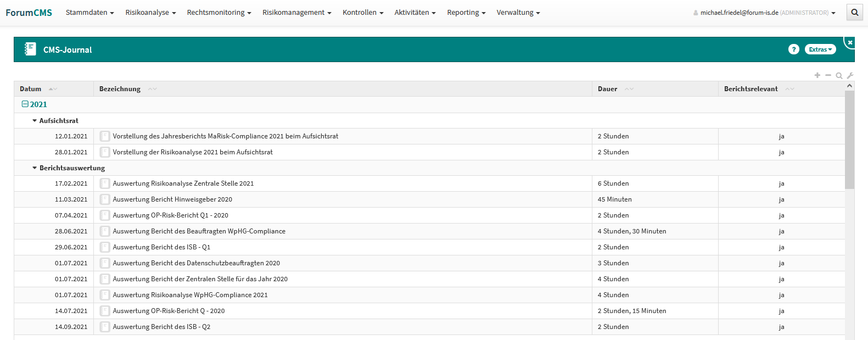
Task: Close the CMS-Journal panel with X icon
Action: click(850, 42)
